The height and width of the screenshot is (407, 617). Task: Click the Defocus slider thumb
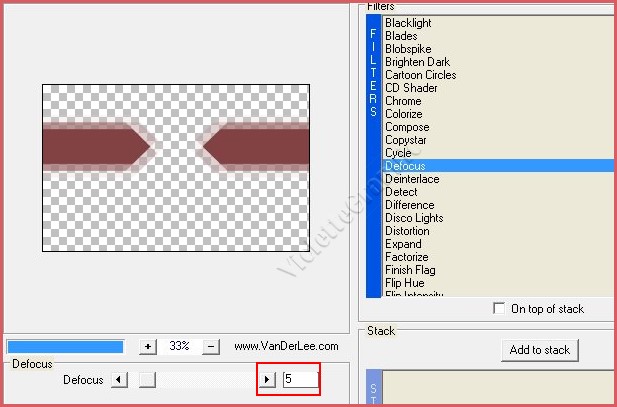[x=147, y=380]
